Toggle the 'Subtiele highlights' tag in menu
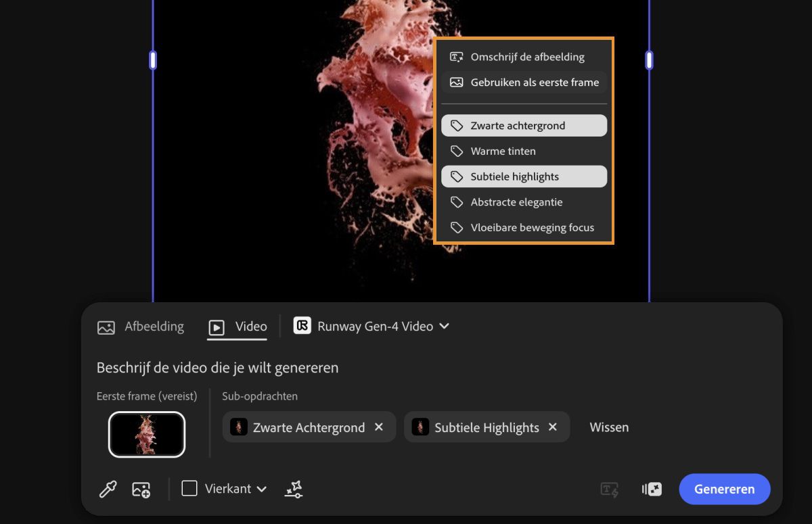This screenshot has height=524, width=812. [x=524, y=177]
